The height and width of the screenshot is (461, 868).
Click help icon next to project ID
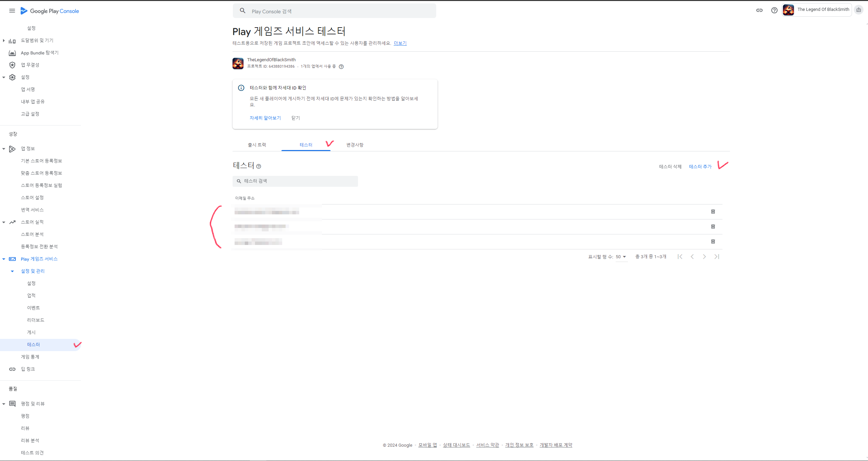pyautogui.click(x=341, y=67)
